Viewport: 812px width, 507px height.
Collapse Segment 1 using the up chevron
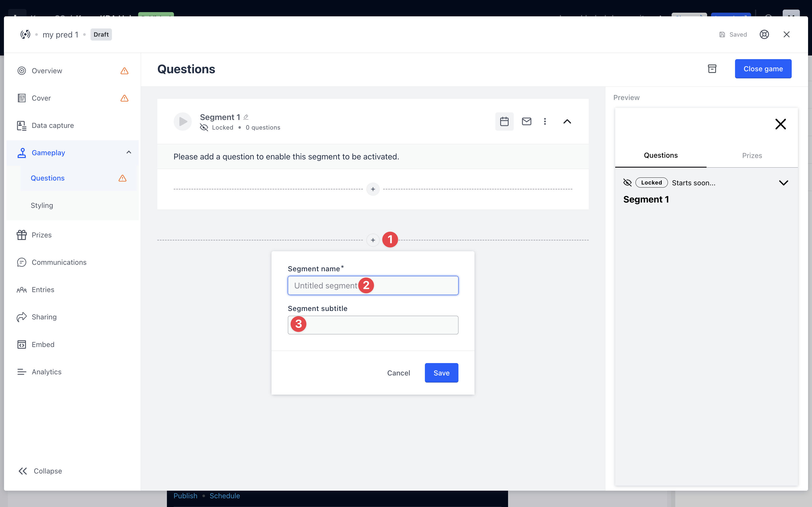click(x=567, y=121)
